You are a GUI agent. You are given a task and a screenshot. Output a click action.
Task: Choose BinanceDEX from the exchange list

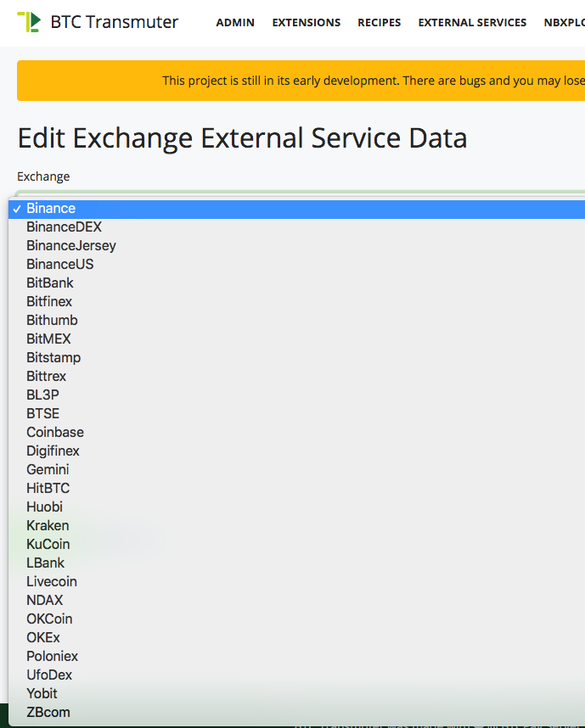point(296,227)
